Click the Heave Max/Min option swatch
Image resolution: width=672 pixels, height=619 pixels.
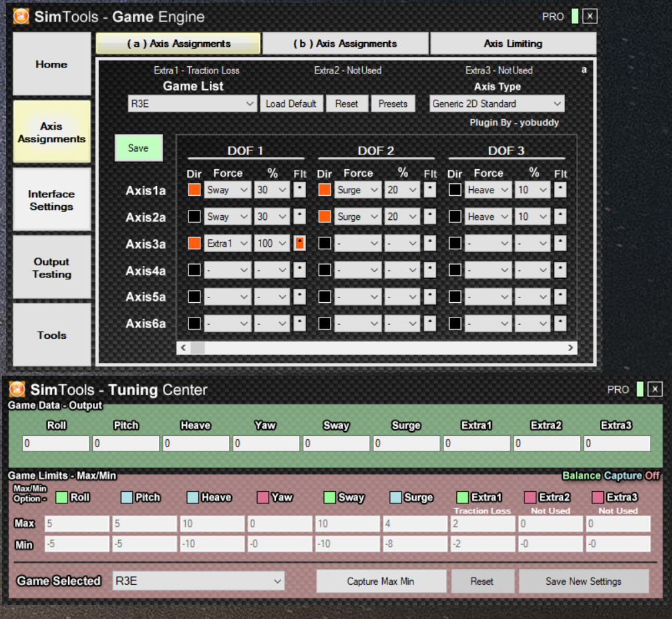point(193,497)
